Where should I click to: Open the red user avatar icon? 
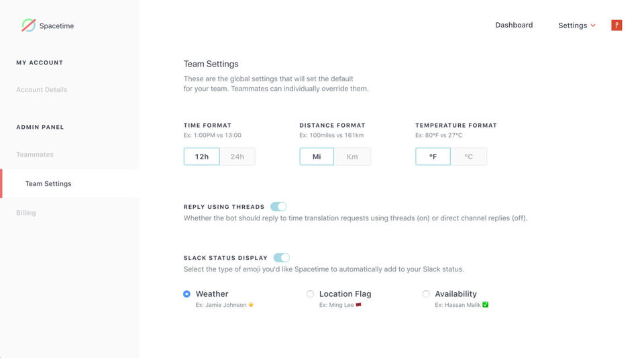pyautogui.click(x=616, y=26)
